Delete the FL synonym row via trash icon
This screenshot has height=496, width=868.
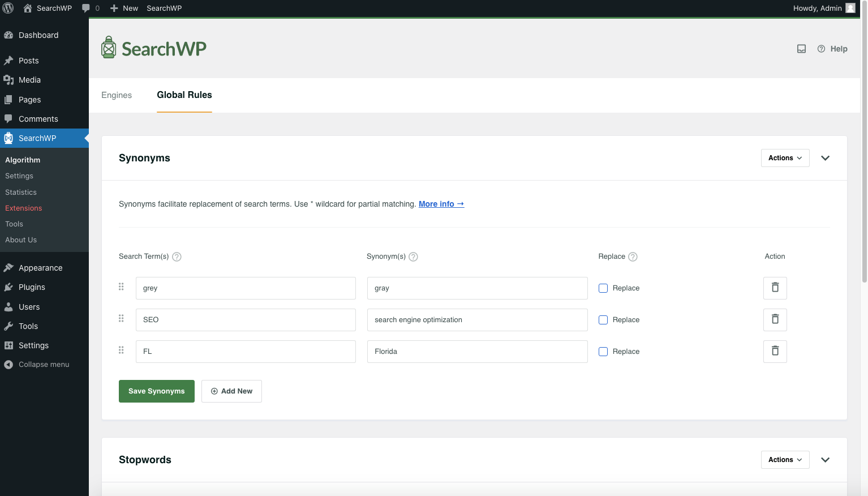(775, 351)
